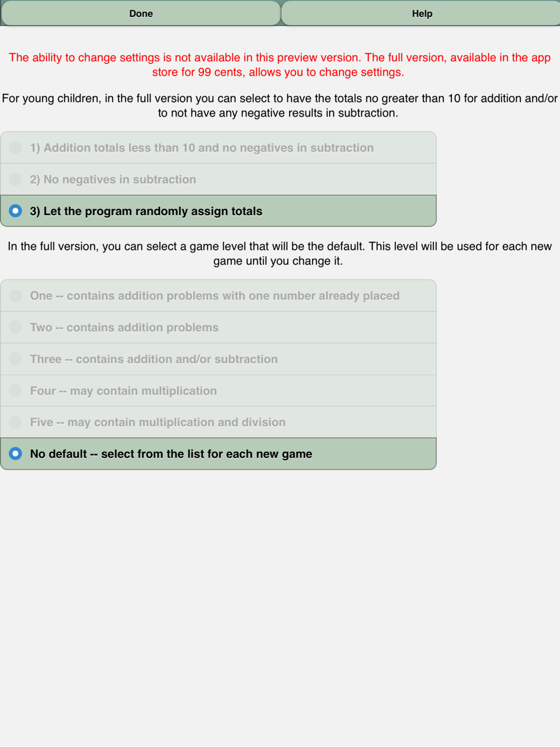Click 'Two -- contains addition problems' text

coord(124,328)
